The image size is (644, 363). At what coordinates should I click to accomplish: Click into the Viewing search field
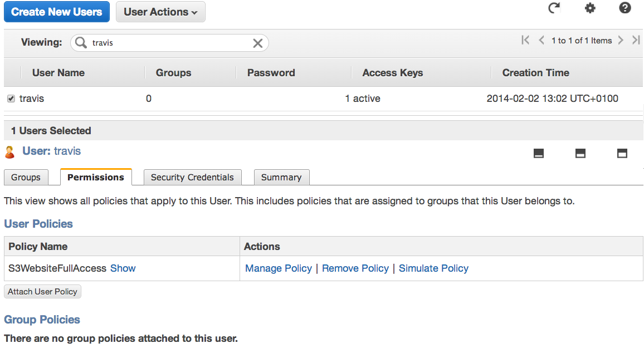[169, 43]
